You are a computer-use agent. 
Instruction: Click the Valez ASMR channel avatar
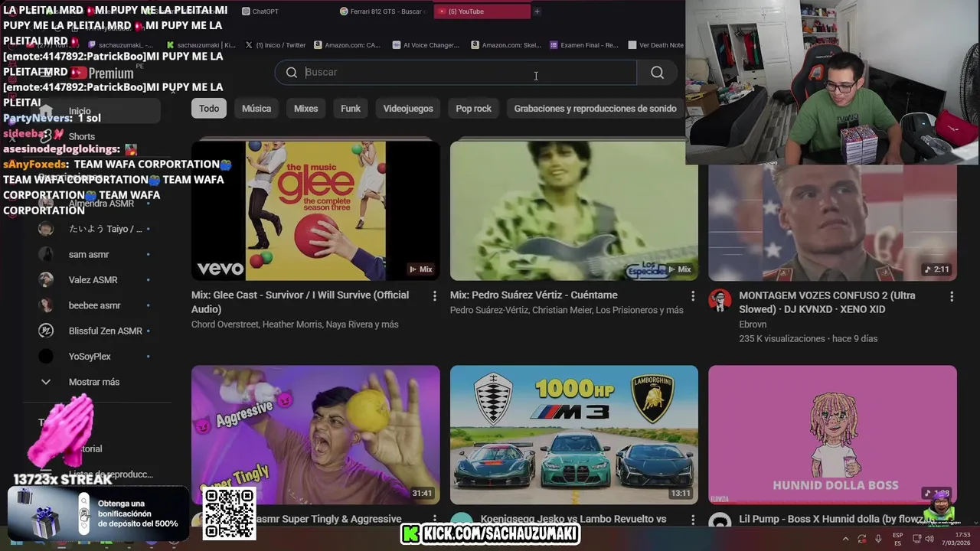coord(46,279)
